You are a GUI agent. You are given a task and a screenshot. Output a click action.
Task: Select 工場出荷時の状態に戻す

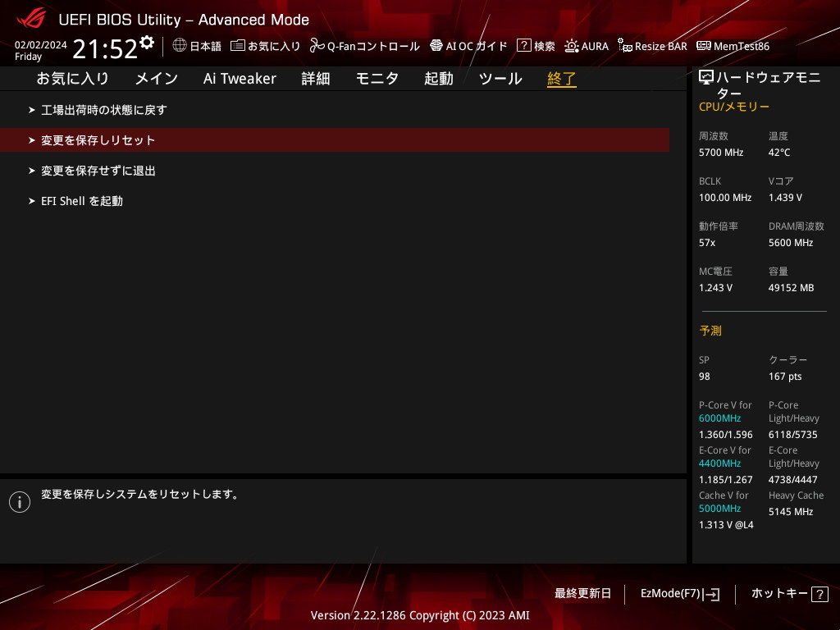pos(104,110)
